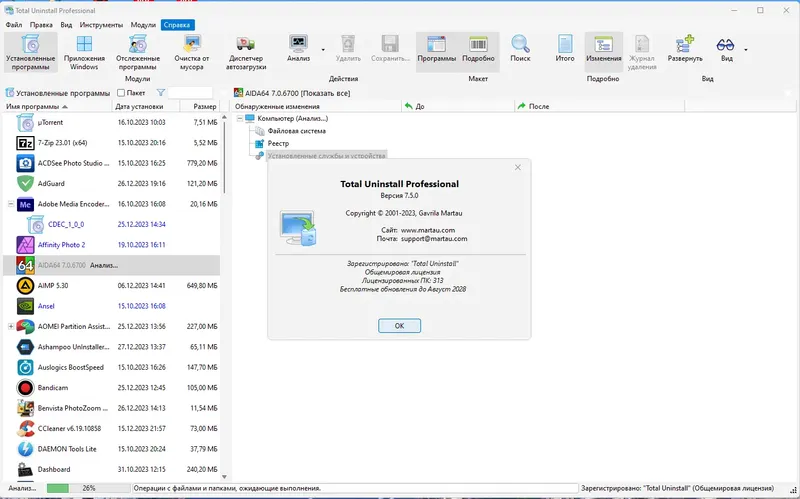Open the Вид glasses dropdown arrow
This screenshot has width=800, height=499.
pyautogui.click(x=745, y=49)
